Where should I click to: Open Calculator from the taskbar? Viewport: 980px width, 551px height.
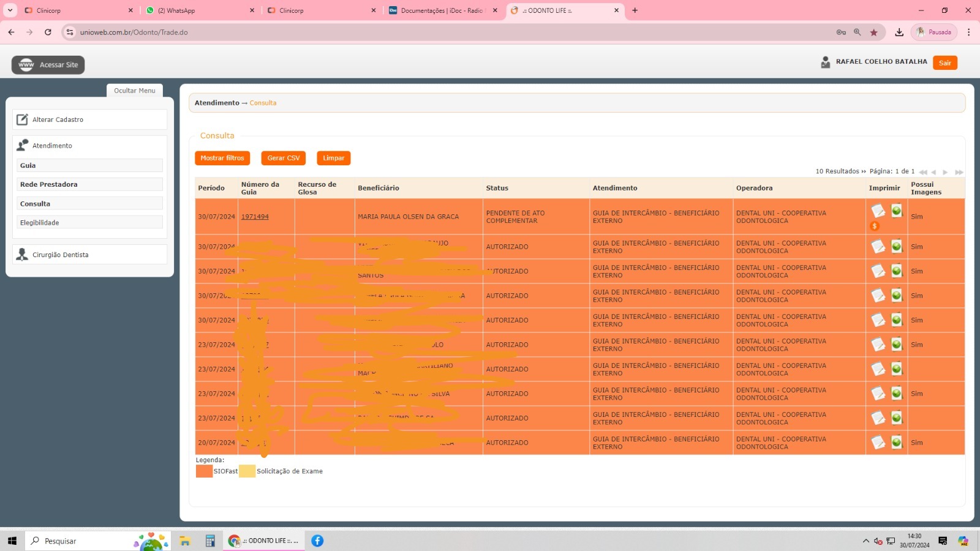click(210, 541)
